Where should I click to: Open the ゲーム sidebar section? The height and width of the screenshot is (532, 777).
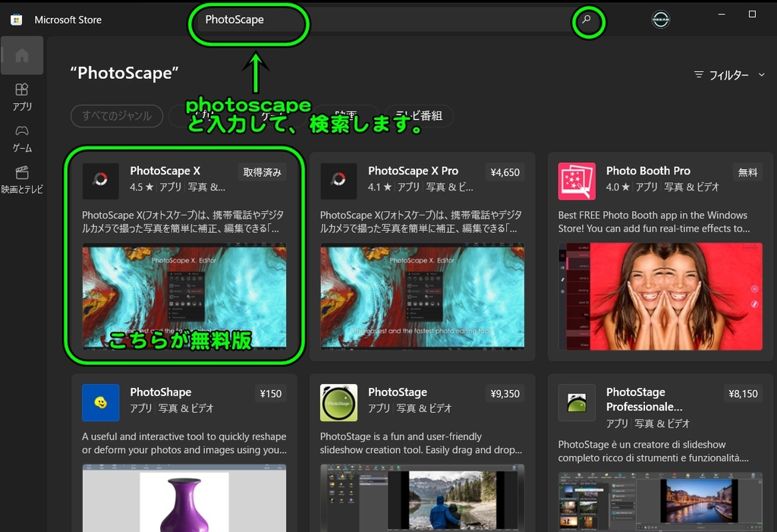click(22, 139)
